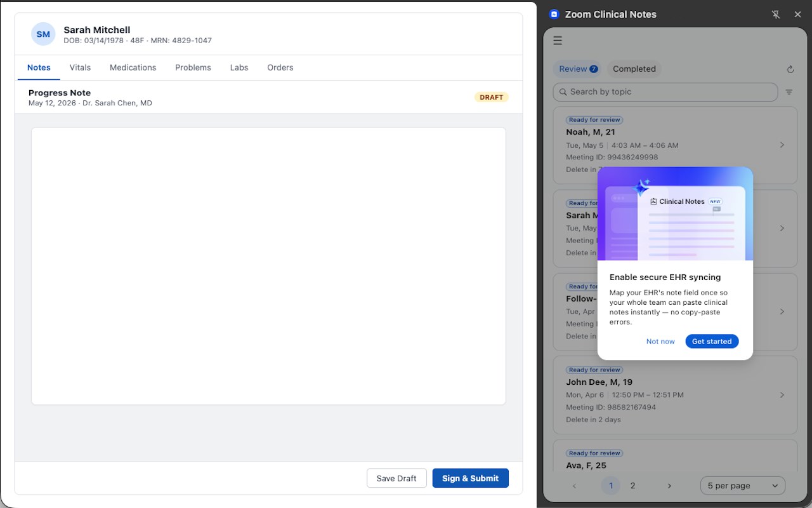The height and width of the screenshot is (508, 812).
Task: Go to the previous page of notes
Action: [x=575, y=486]
